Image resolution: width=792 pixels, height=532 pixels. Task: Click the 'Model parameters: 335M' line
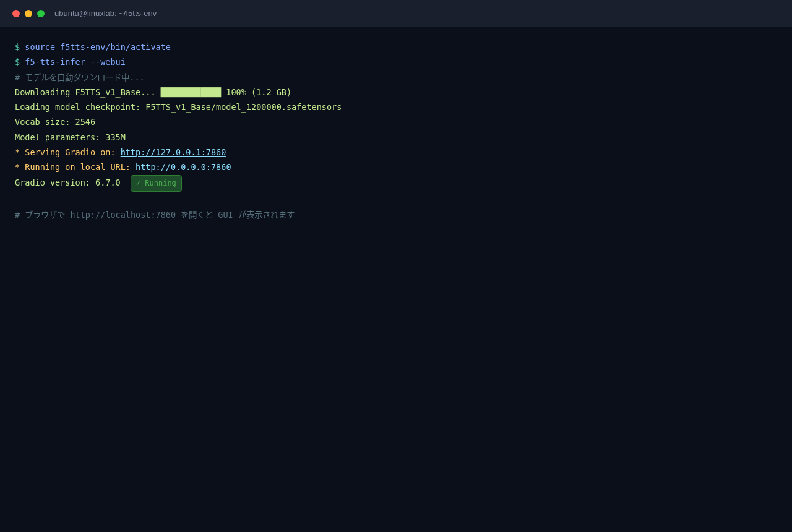tap(70, 137)
